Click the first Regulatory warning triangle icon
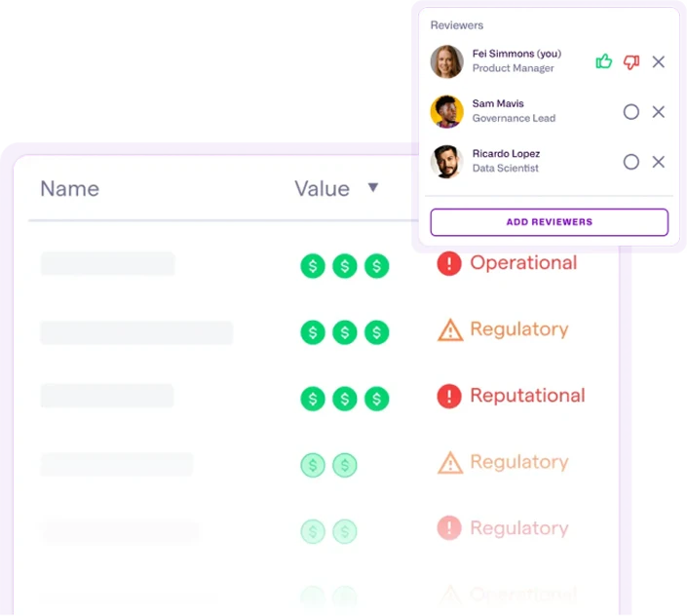This screenshot has width=687, height=616. click(x=450, y=329)
